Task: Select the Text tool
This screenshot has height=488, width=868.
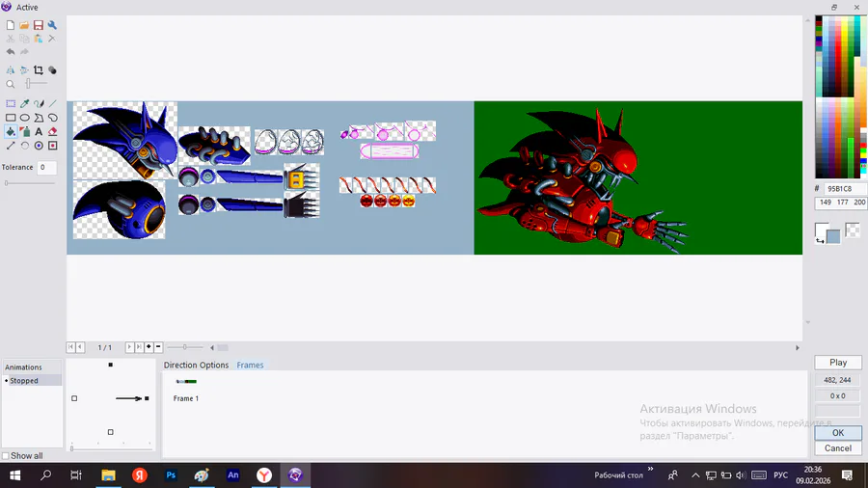Action: click(39, 132)
